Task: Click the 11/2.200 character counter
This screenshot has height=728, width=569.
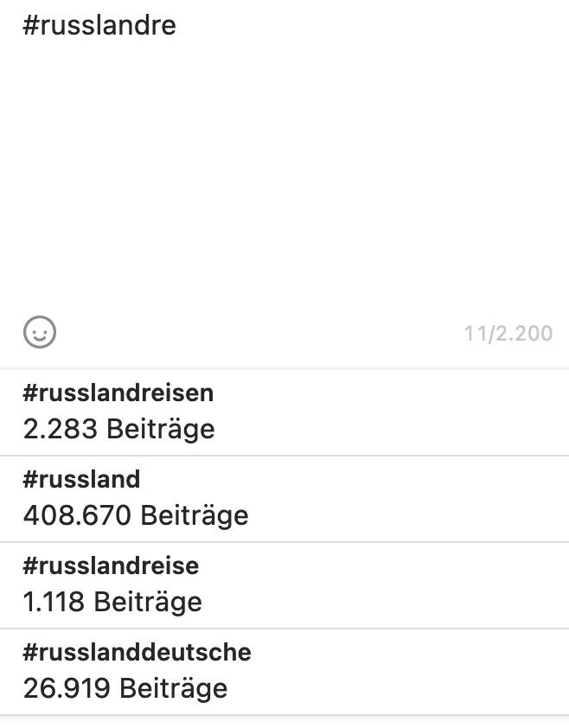Action: click(x=508, y=333)
